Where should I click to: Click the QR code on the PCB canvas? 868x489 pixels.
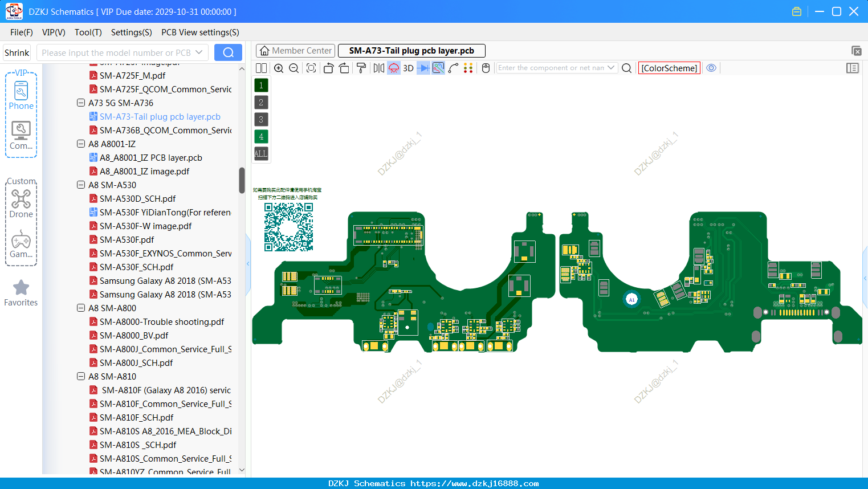pyautogui.click(x=288, y=227)
